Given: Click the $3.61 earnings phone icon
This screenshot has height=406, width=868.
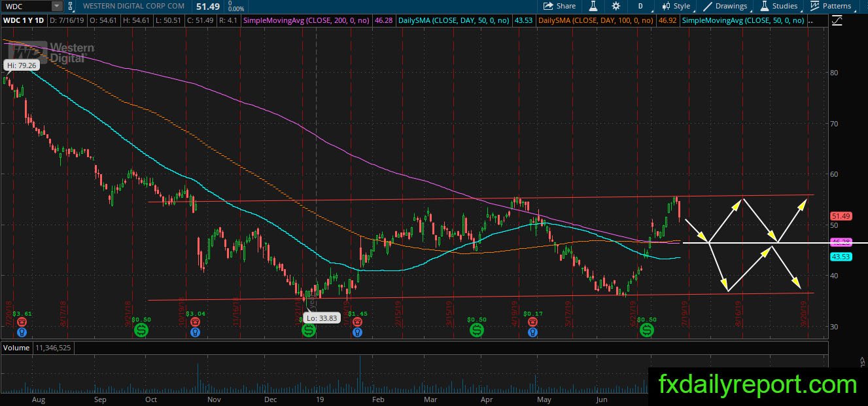Looking at the screenshot, I should 22,322.
